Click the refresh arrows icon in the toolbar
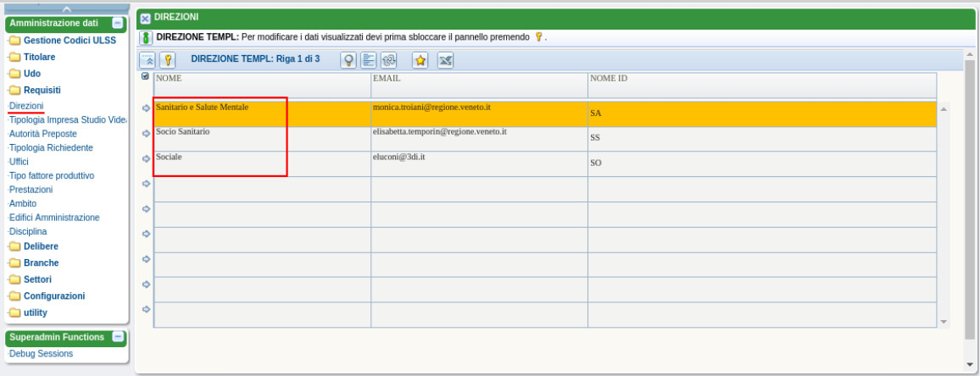Image resolution: width=980 pixels, height=376 pixels. 389,60
